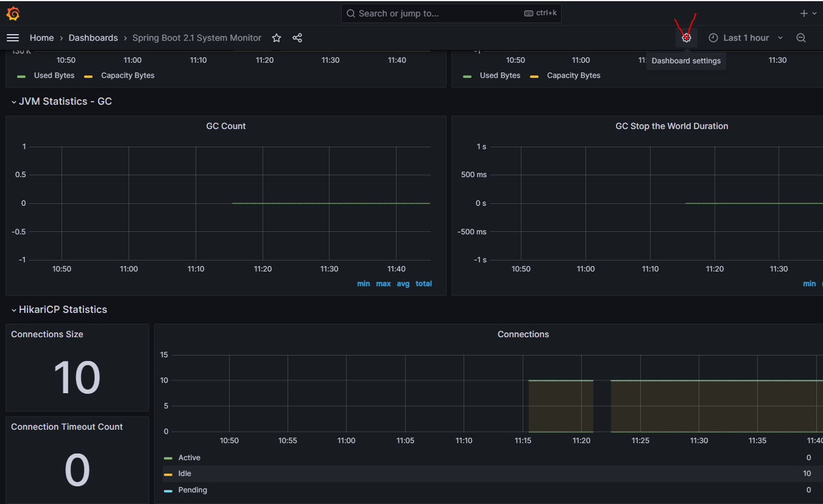Focus the "Search or jump to..." field
Viewport: 823px width, 504px height.
(451, 13)
